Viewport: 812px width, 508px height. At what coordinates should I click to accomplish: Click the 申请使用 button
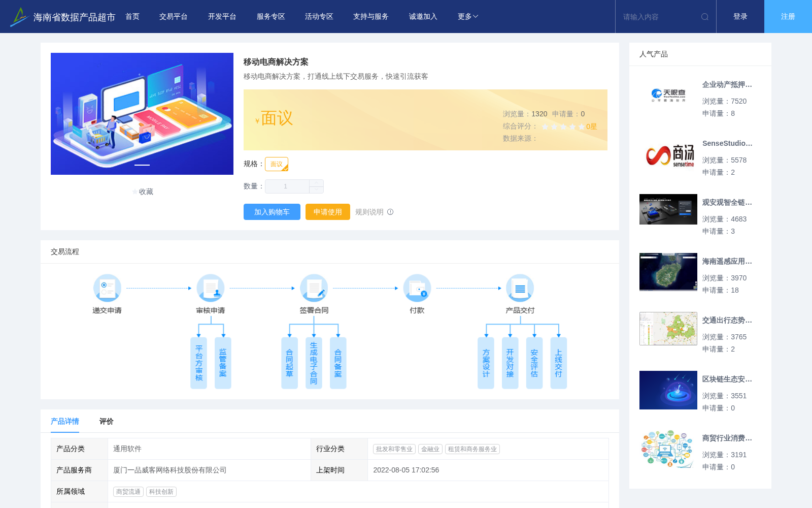[x=328, y=212]
